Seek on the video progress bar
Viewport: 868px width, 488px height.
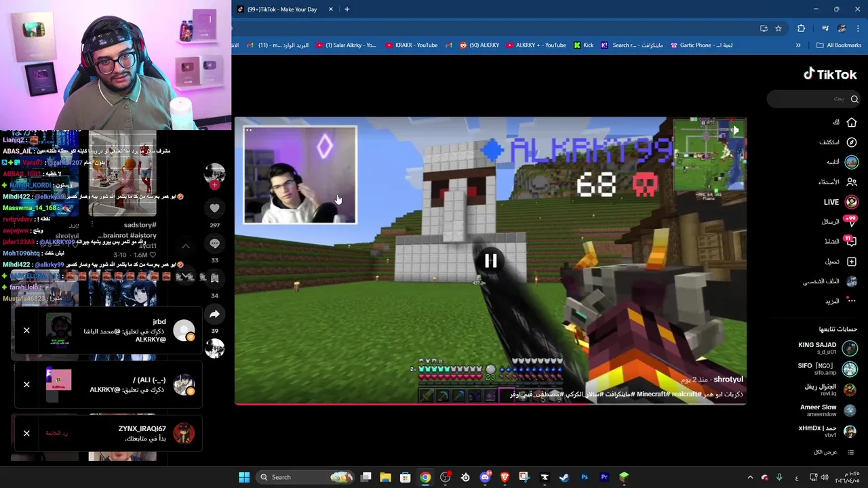tap(490, 404)
